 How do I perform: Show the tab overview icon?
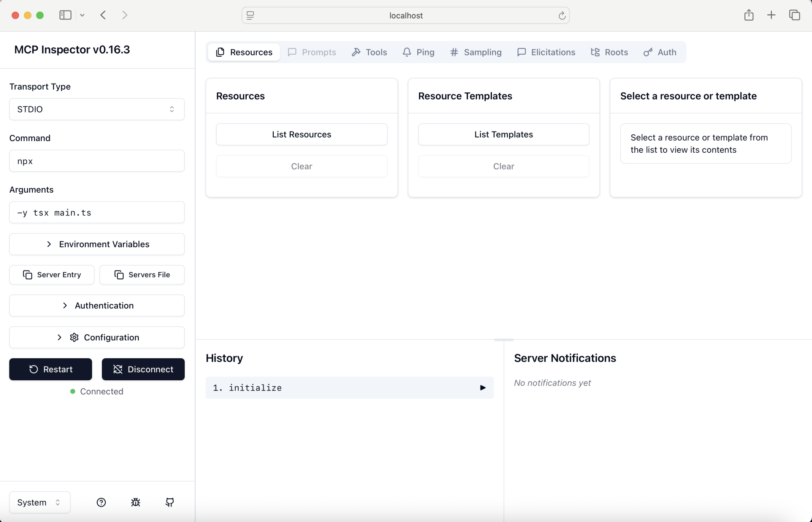pos(795,15)
